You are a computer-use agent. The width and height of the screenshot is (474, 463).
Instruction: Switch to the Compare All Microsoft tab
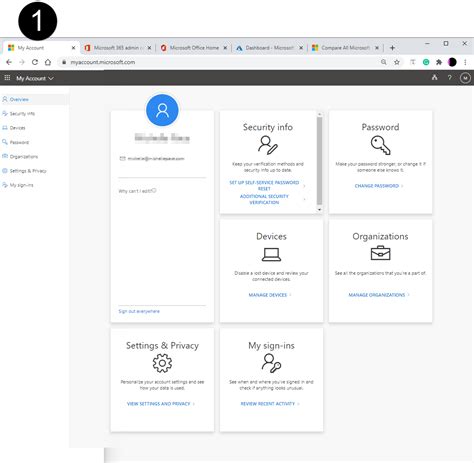[x=346, y=48]
